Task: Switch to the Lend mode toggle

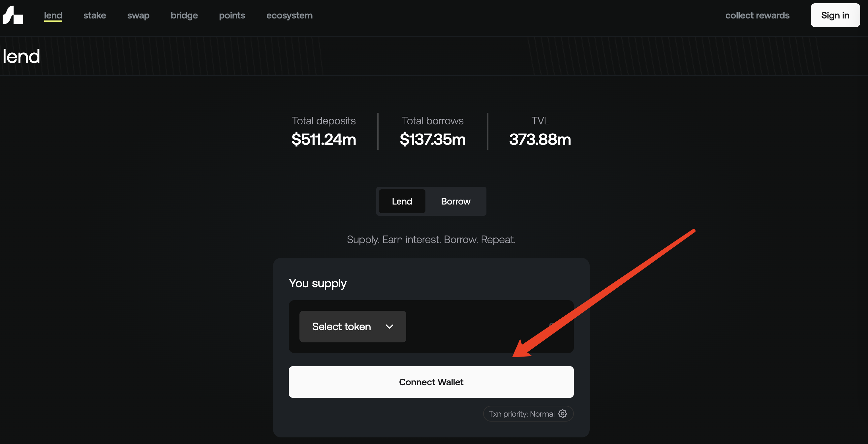Action: pos(402,201)
